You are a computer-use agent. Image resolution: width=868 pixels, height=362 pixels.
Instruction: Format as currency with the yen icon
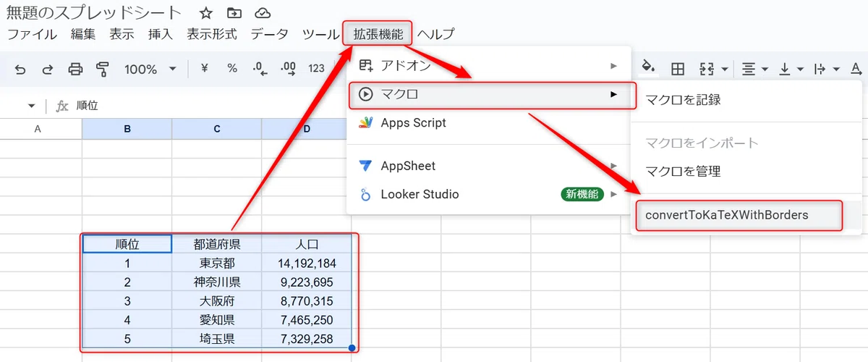(204, 68)
